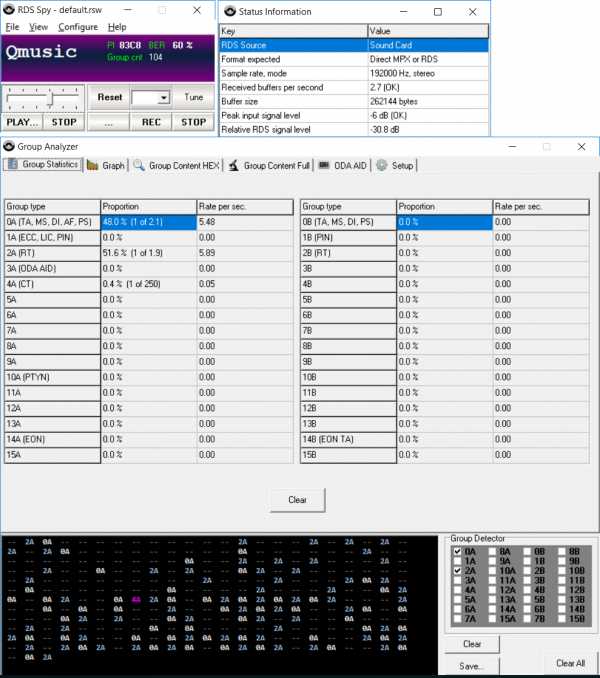The image size is (600, 678).
Task: Enable the 2B group detector checkbox
Action: (x=527, y=570)
